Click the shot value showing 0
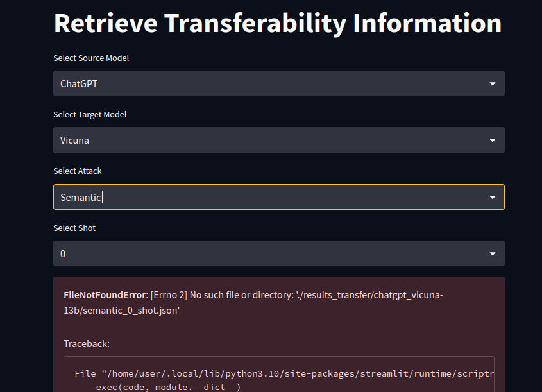Screen dimensions: 542x392 click(x=62, y=253)
